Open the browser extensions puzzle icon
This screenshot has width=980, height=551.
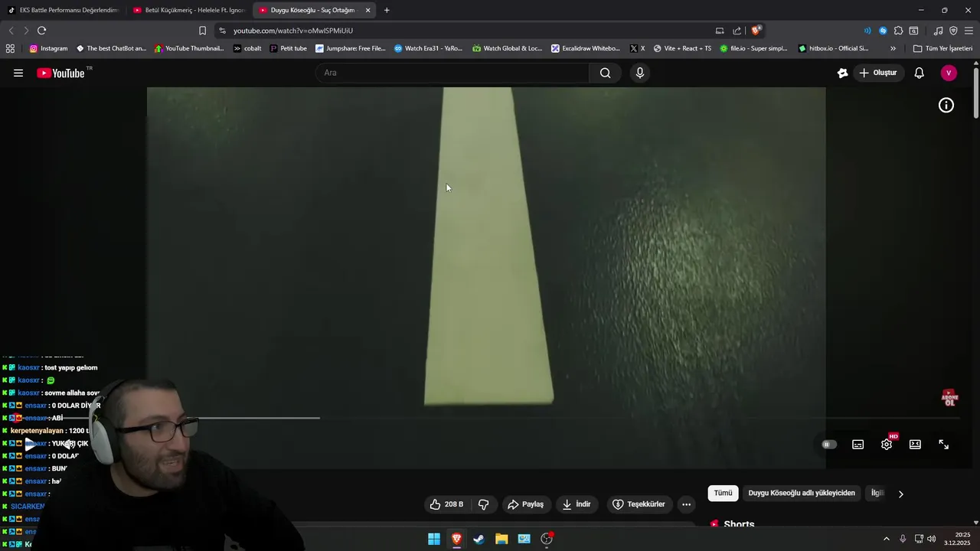(898, 31)
